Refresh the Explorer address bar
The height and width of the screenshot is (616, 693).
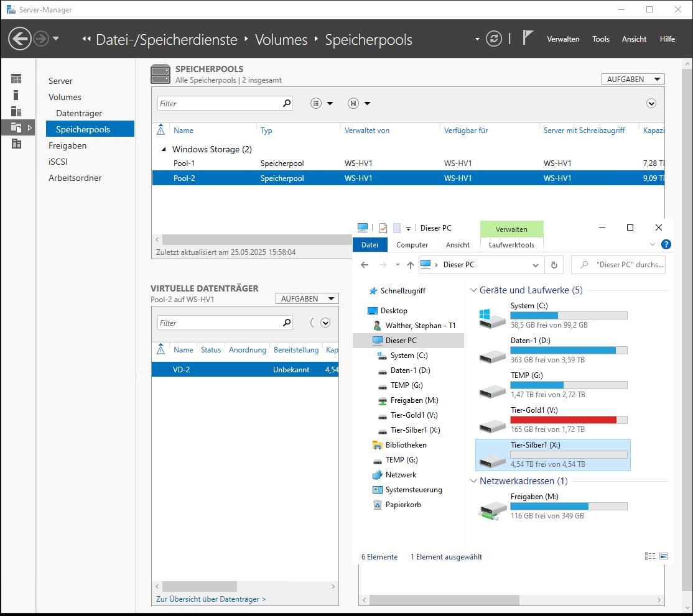(x=554, y=265)
